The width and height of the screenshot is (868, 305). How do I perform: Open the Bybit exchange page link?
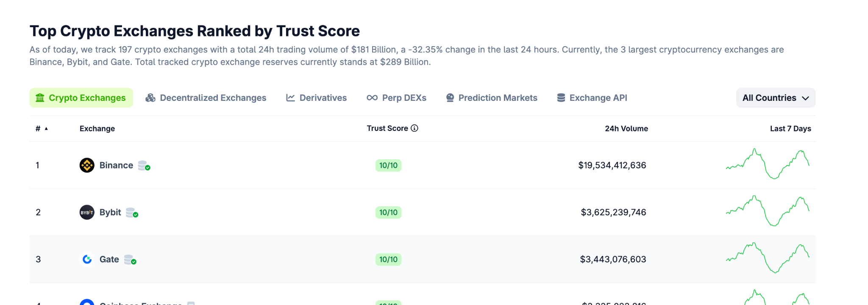[111, 212]
